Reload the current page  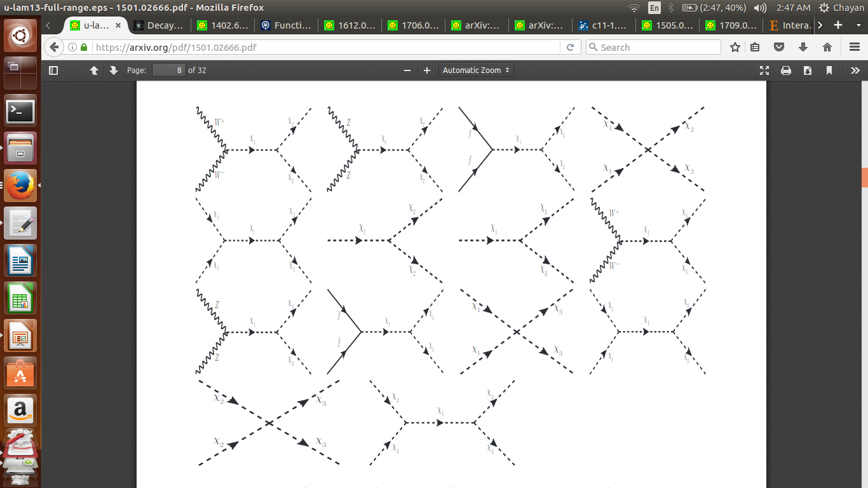coord(570,47)
